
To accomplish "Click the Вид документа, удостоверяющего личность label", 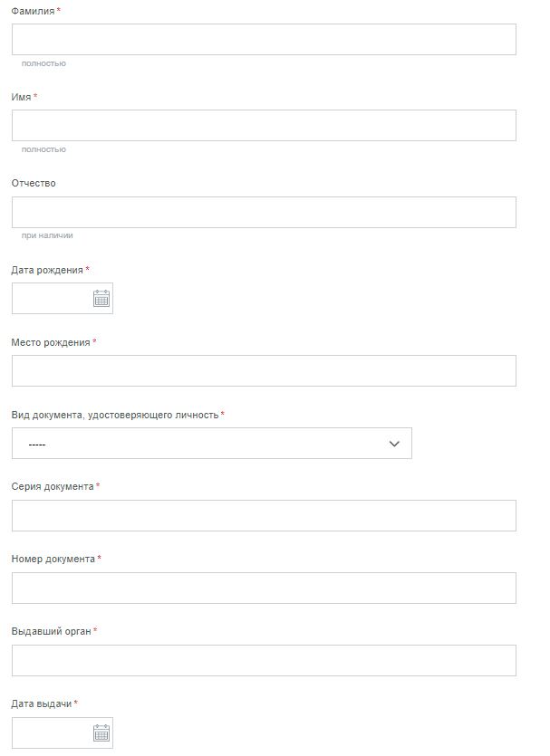I will pyautogui.click(x=115, y=415).
